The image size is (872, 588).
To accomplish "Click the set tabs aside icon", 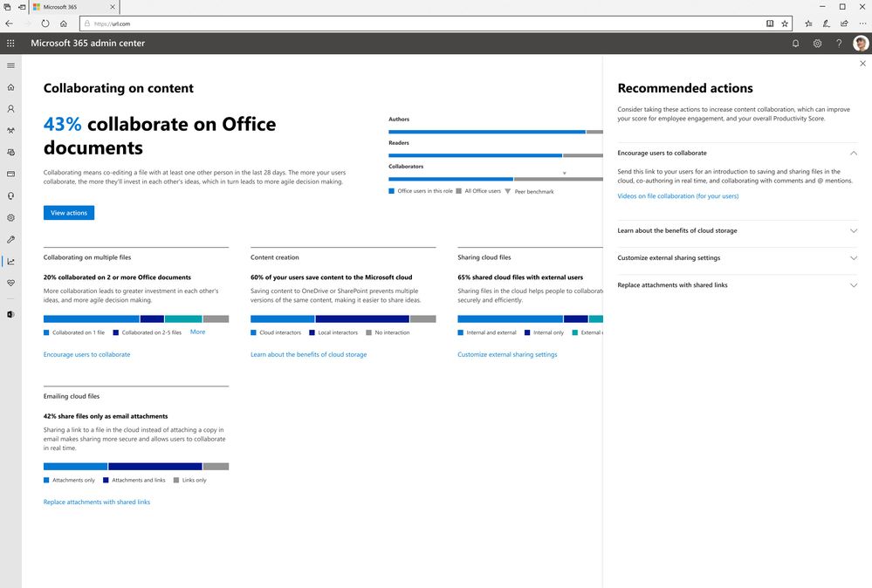I will pyautogui.click(x=21, y=7).
